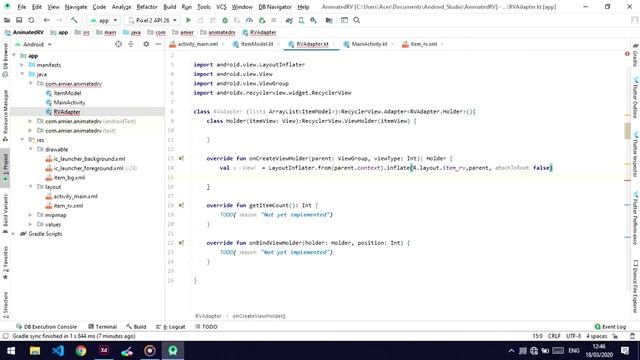Click the override gutter icon beside onCreateViewHolder
The width and height of the screenshot is (640, 360).
tap(181, 158)
